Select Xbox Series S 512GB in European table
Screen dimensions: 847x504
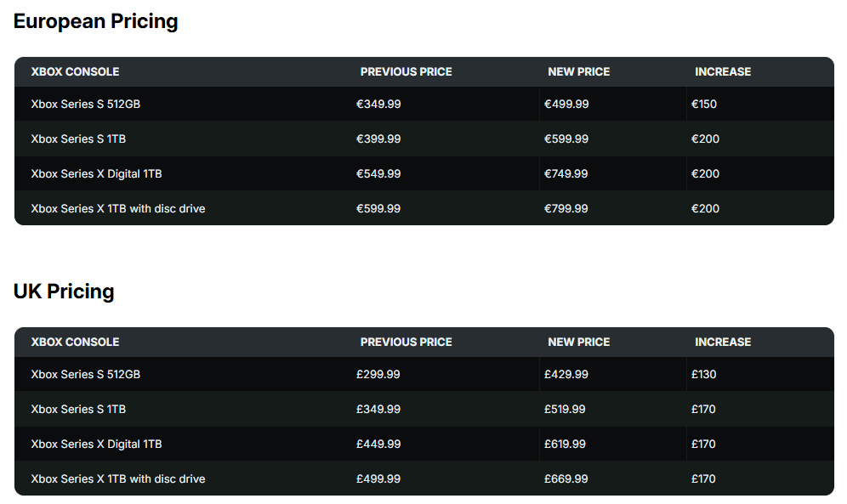click(85, 105)
